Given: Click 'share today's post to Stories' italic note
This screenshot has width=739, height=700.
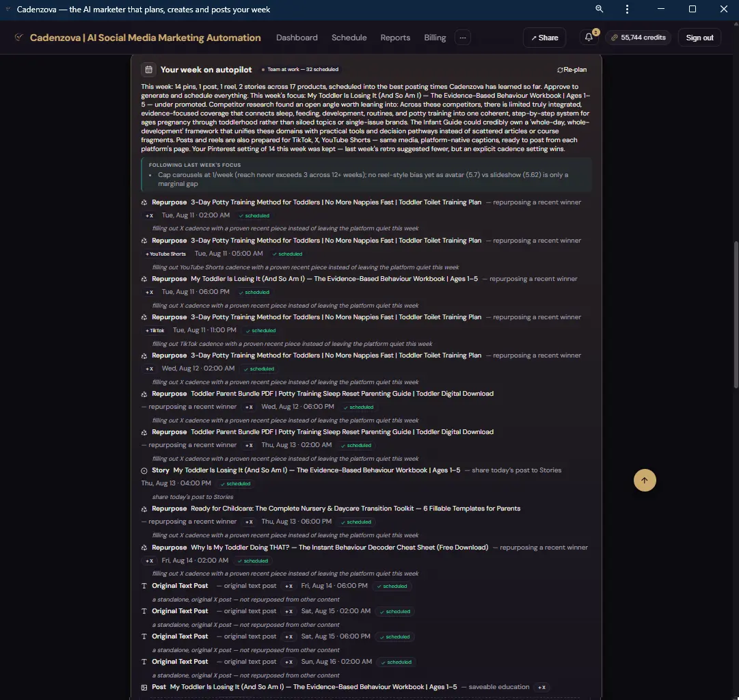Looking at the screenshot, I should pyautogui.click(x=192, y=497).
